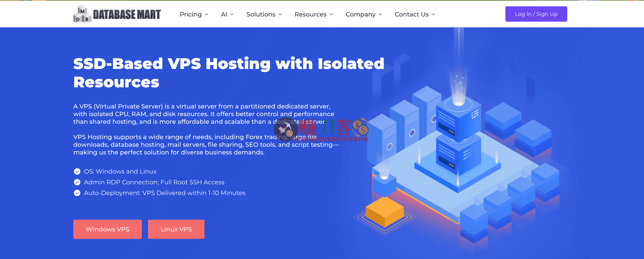The image size is (644, 259).
Task: Click the SSD-Based VPS Hosting headline
Action: pos(229,73)
